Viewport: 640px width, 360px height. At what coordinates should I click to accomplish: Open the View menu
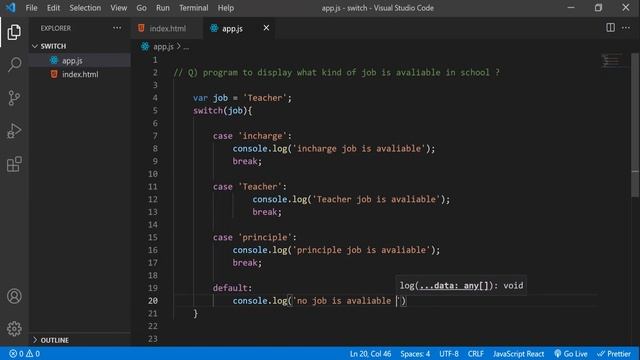coord(118,8)
